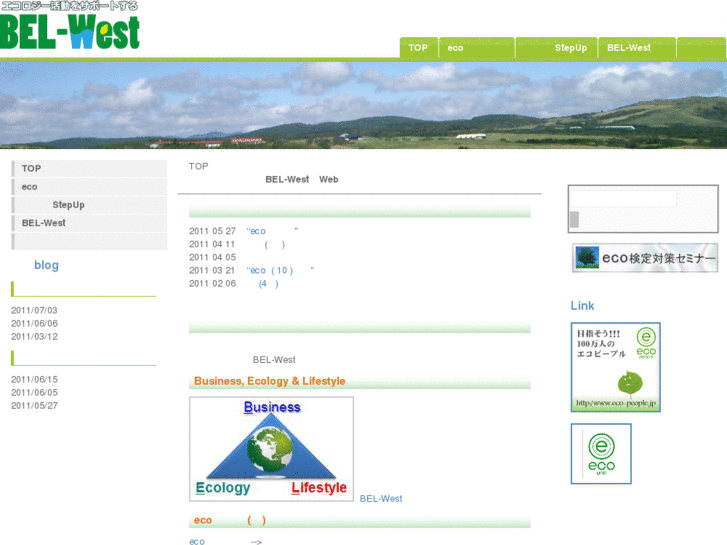
Task: Select BEL-West in the left sidebar menu
Action: [x=89, y=223]
